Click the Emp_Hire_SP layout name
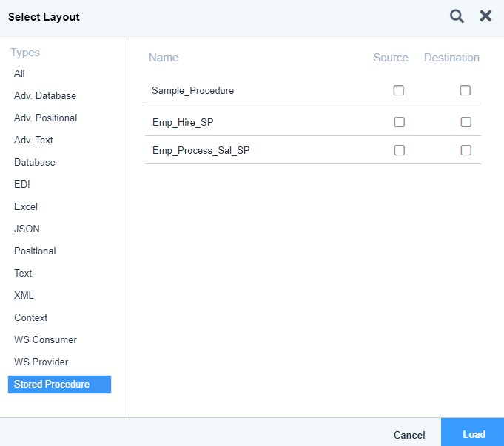Screen dimensions: 504x446 (x=183, y=123)
